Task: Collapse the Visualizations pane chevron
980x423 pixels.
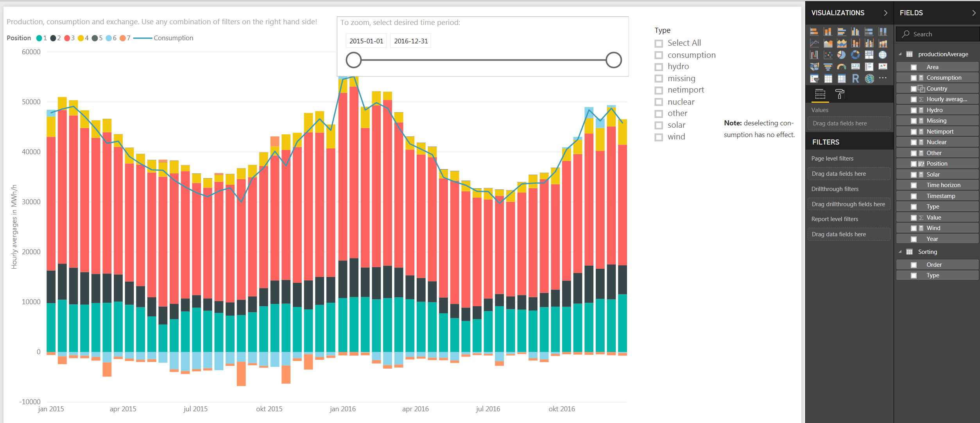Action: [886, 13]
